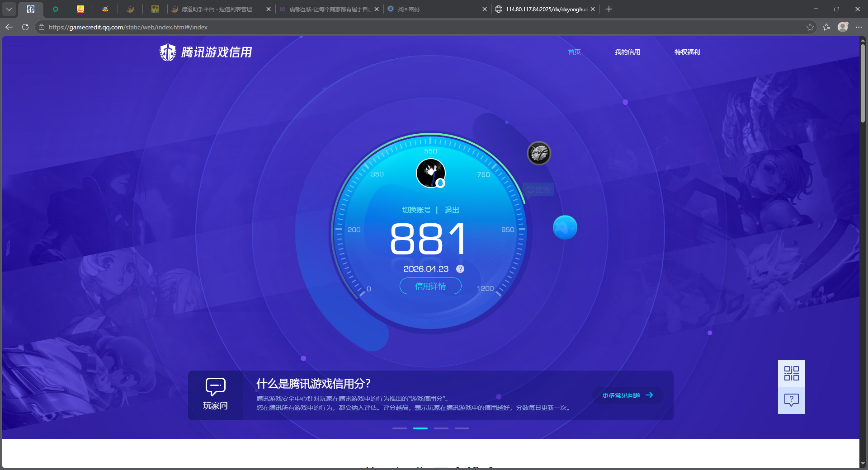Reload the current page
This screenshot has width=868, height=470.
coord(25,27)
